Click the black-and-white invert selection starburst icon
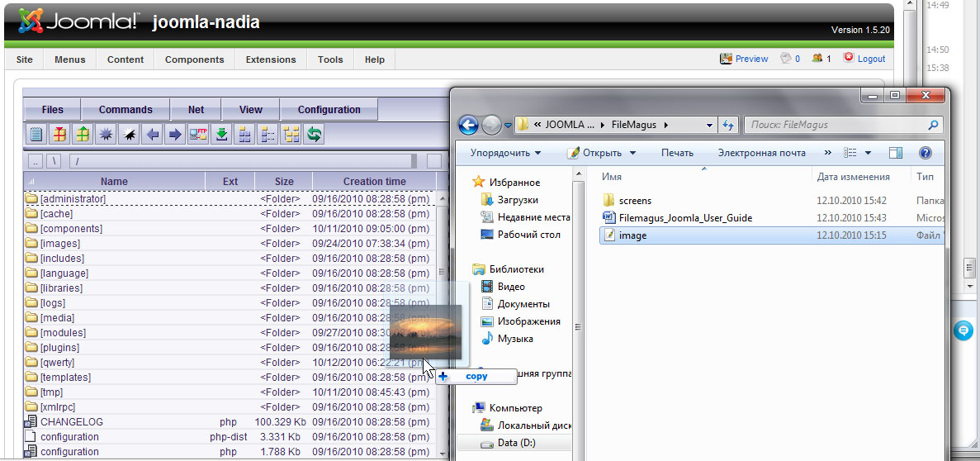The width and height of the screenshot is (980, 461). click(129, 135)
